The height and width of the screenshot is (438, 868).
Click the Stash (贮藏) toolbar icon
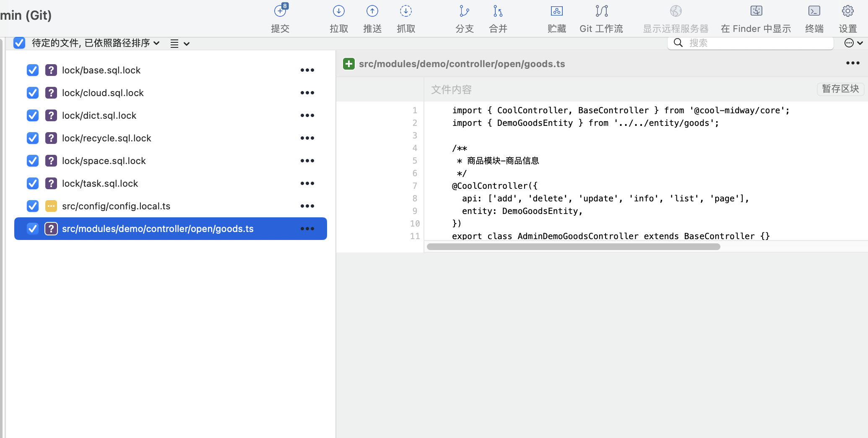[x=557, y=11]
